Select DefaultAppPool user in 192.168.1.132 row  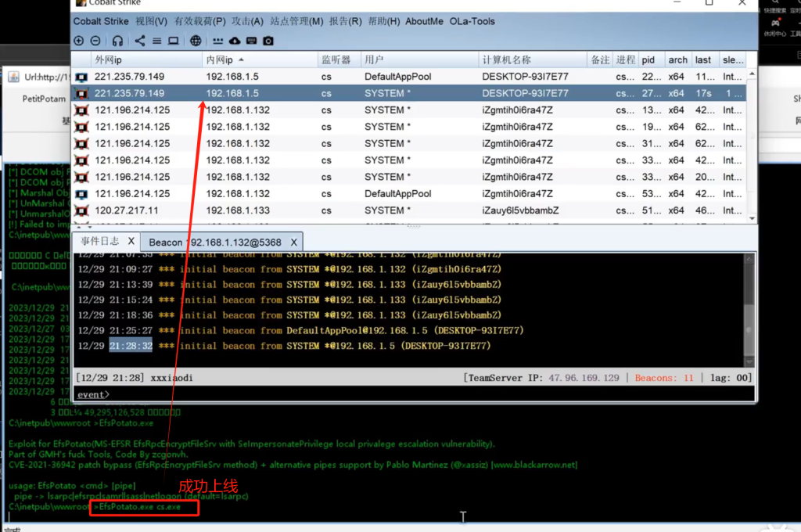point(398,194)
